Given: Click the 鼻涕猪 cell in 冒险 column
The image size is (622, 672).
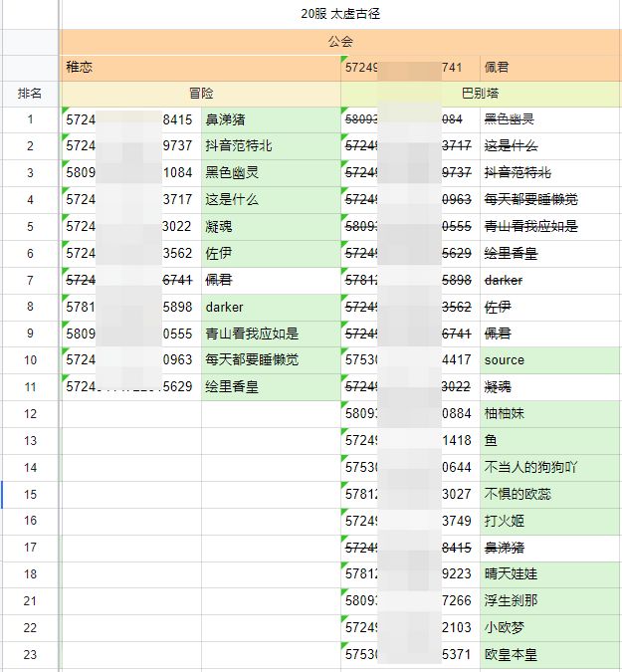Looking at the screenshot, I should point(271,119).
